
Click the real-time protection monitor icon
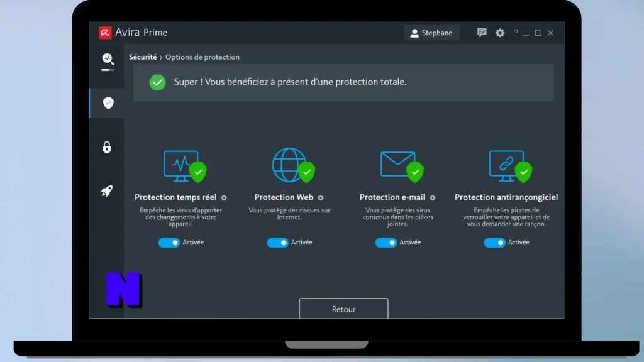coord(184,166)
